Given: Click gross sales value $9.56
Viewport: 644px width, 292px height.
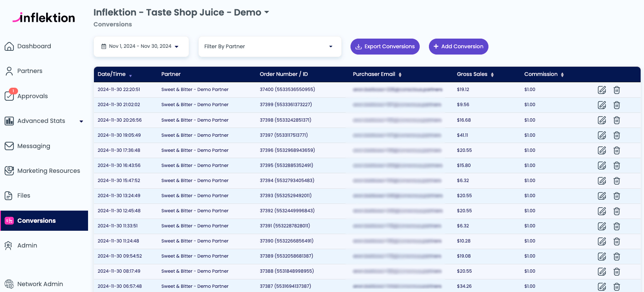Looking at the screenshot, I should [463, 105].
